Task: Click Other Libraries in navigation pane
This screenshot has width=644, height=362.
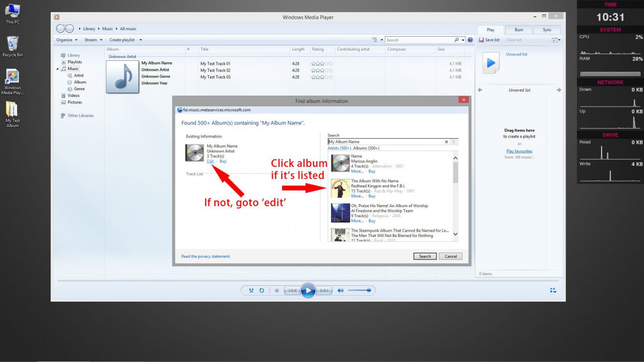Action: click(x=81, y=116)
